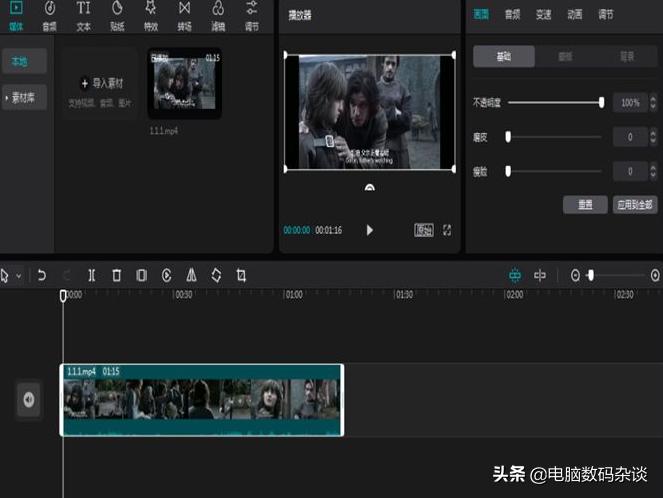This screenshot has width=663, height=498.
Task: Switch to the 音频 tab in the properties panel
Action: [512, 15]
